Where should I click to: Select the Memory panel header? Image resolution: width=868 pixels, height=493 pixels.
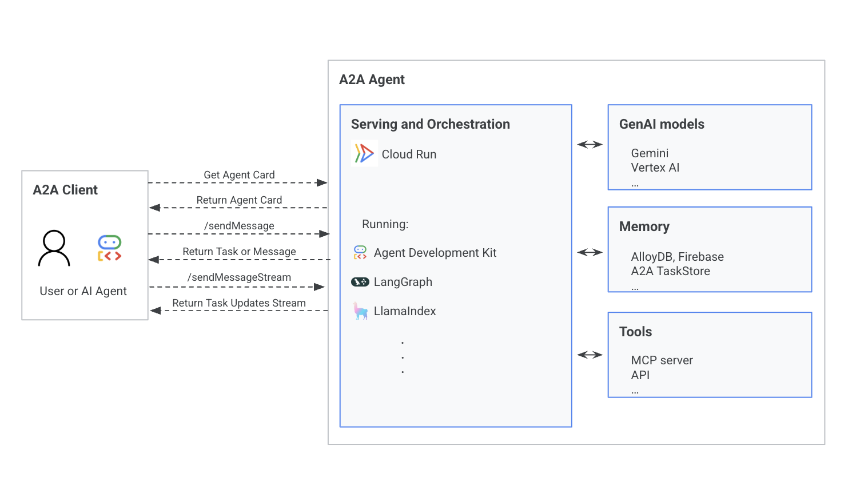(644, 226)
